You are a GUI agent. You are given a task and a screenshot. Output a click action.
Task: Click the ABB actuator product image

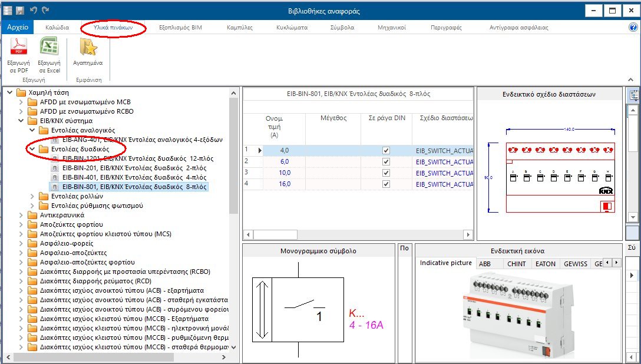[x=518, y=315]
